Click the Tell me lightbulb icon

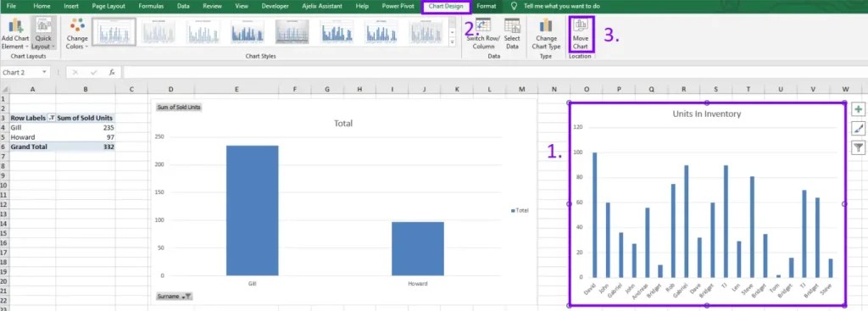point(515,6)
